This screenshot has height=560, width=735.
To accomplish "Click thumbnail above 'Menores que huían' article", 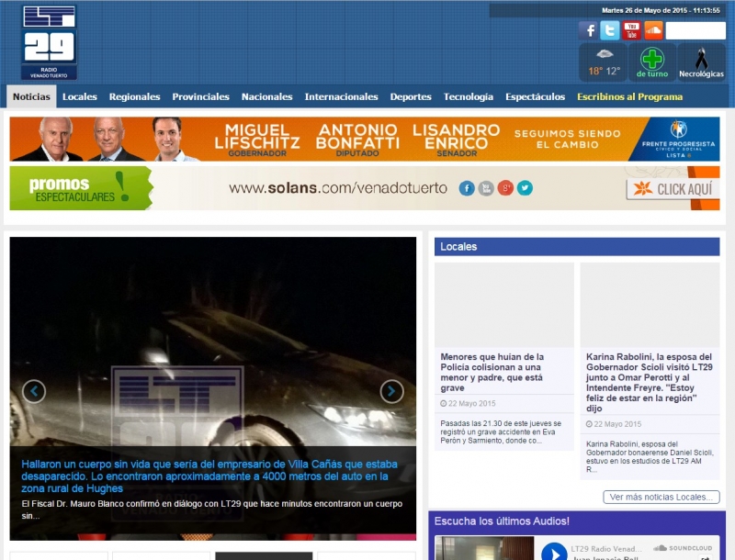I will pos(503,305).
